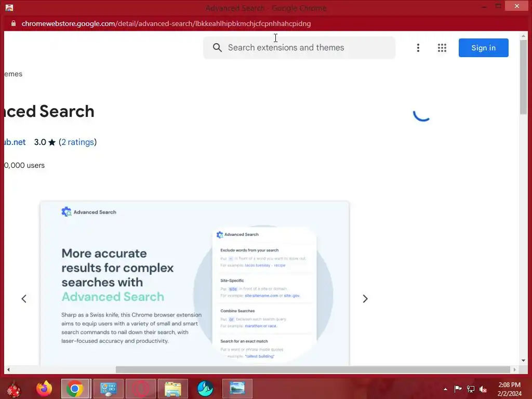Click the developer site link ending in .net
The height and width of the screenshot is (399, 532).
point(15,142)
